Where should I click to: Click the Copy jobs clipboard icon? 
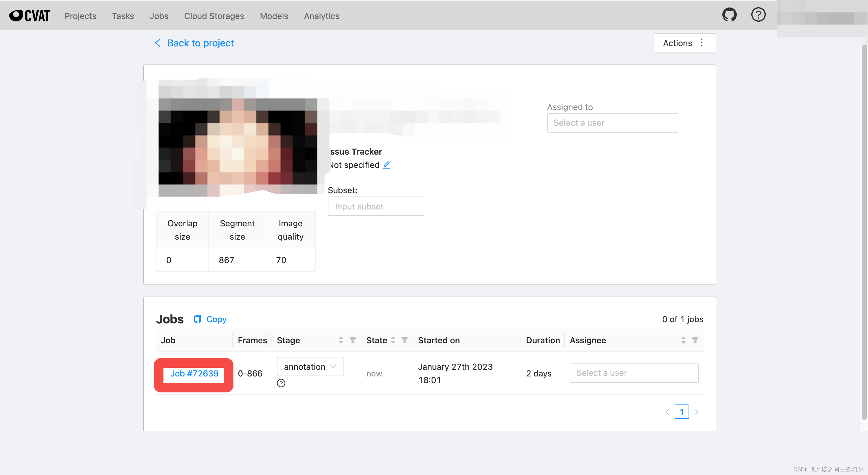tap(198, 319)
